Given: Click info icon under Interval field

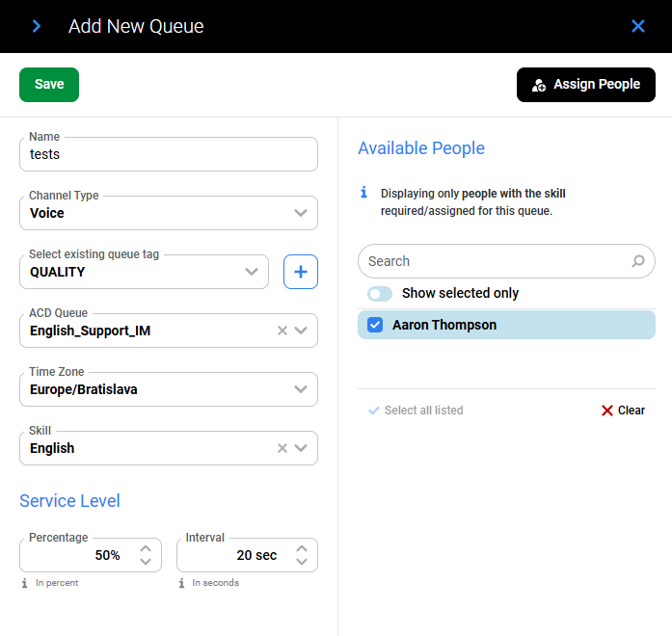Looking at the screenshot, I should coord(181,583).
